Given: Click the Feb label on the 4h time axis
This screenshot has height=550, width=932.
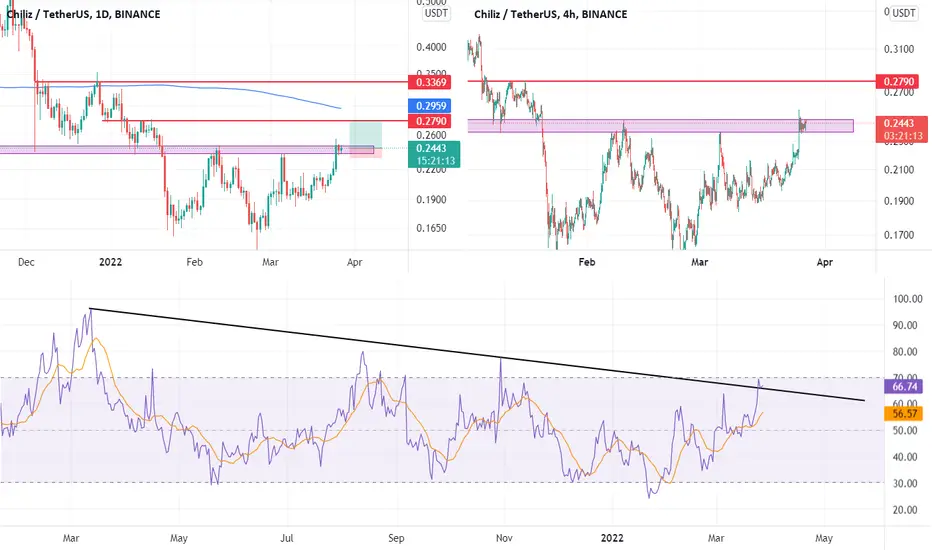Looking at the screenshot, I should click(587, 262).
